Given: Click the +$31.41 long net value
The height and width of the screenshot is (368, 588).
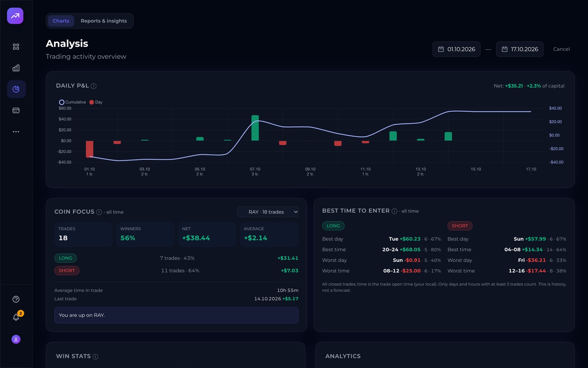Looking at the screenshot, I should click(x=288, y=258).
